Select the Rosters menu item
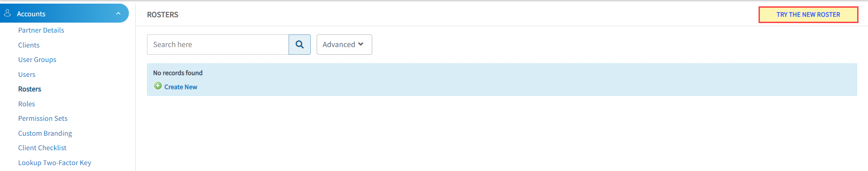868x171 pixels. click(x=29, y=89)
